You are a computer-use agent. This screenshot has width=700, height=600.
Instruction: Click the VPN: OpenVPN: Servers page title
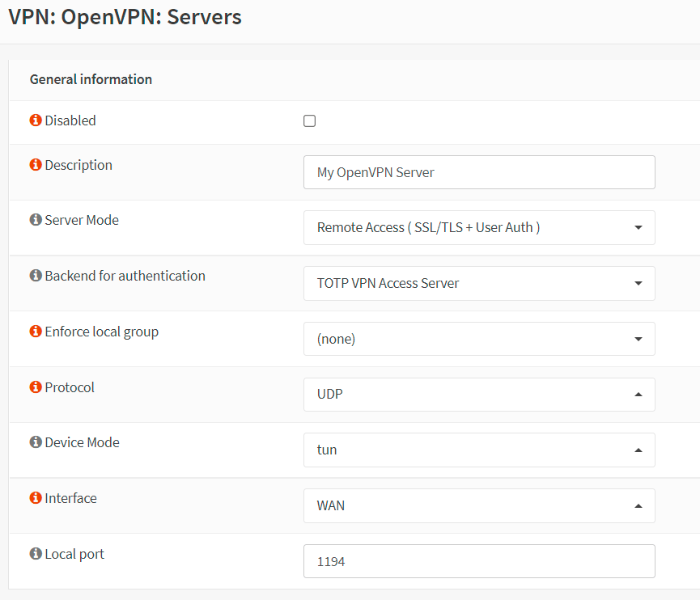click(125, 18)
